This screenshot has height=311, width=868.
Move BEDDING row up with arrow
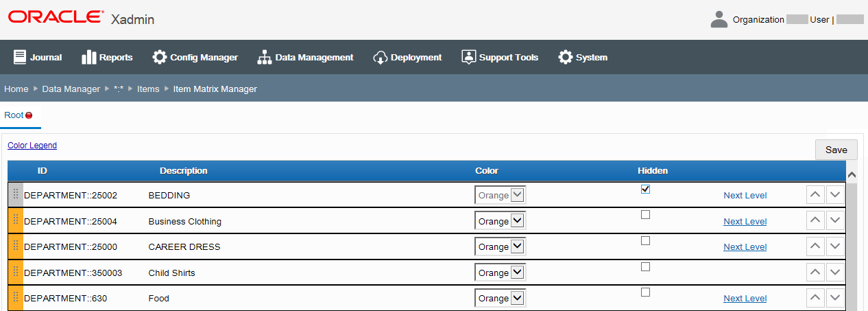[815, 195]
